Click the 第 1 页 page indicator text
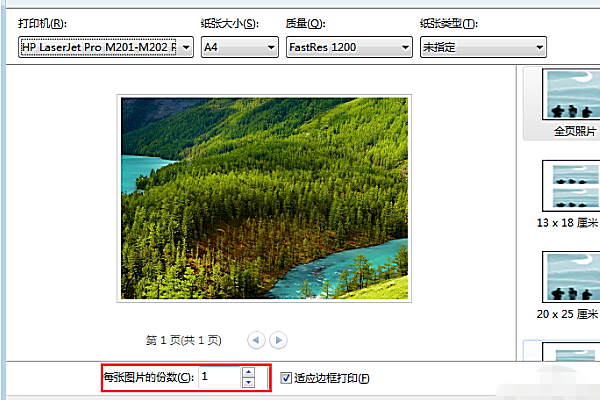600x400 pixels. click(x=183, y=340)
